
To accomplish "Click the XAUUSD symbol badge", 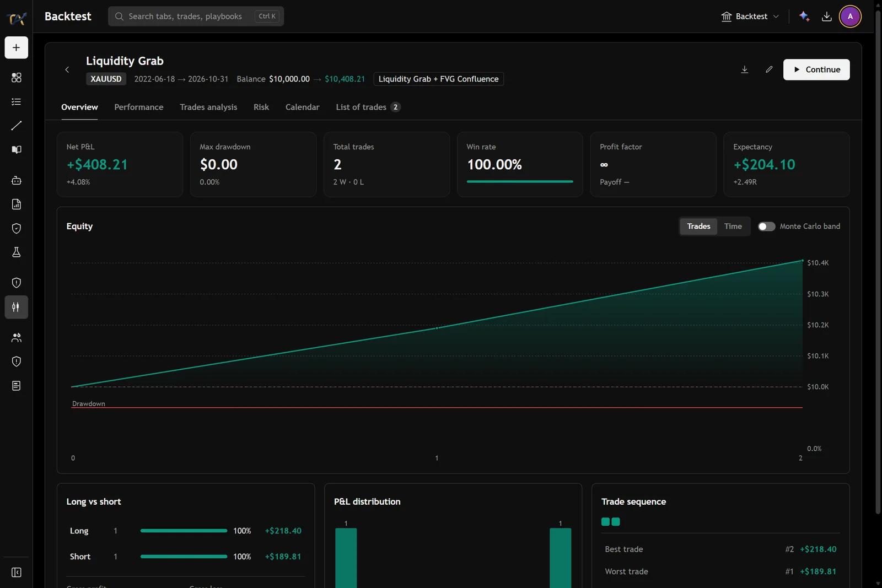I will (x=106, y=79).
